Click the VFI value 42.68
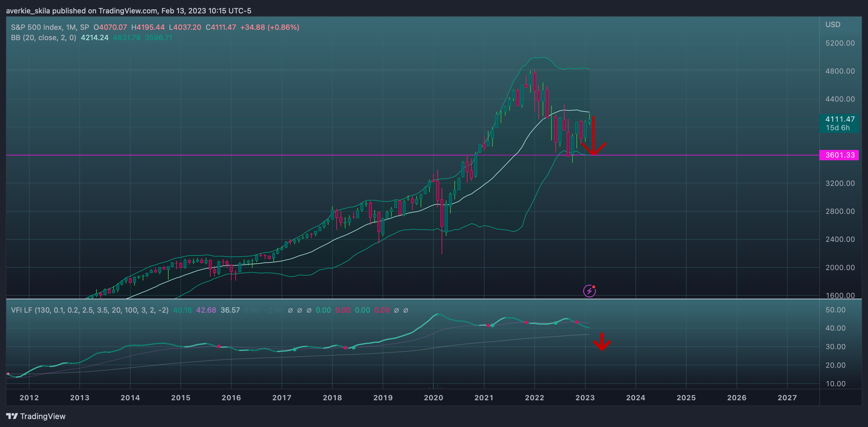Image resolution: width=868 pixels, height=427 pixels. pyautogui.click(x=206, y=310)
